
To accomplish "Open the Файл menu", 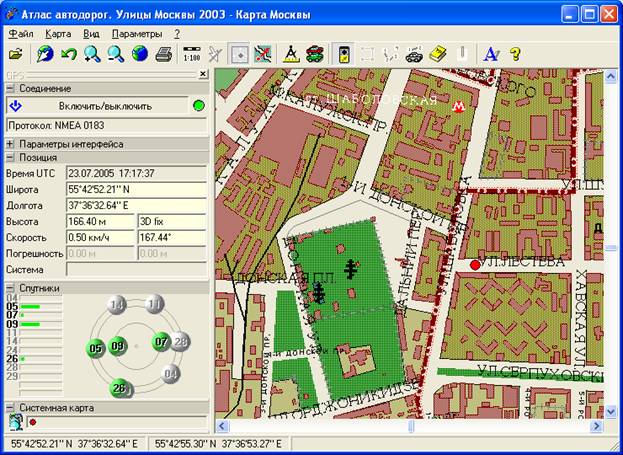I will [20, 33].
